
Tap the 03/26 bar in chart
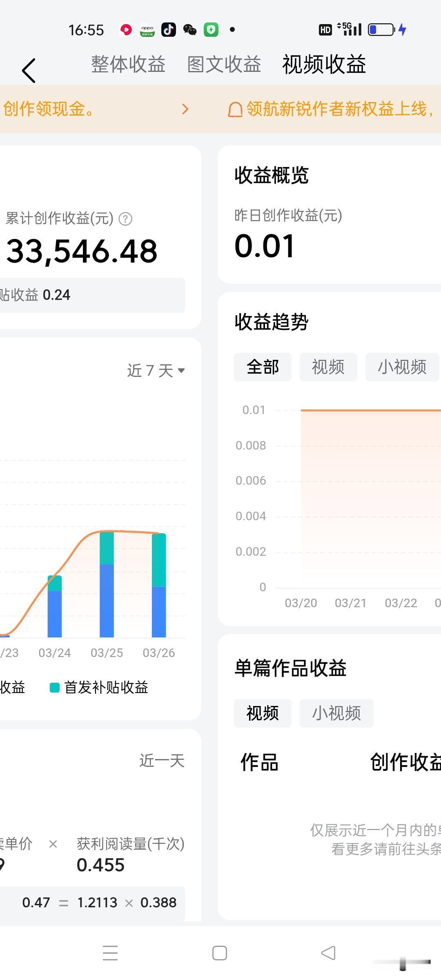tap(159, 585)
